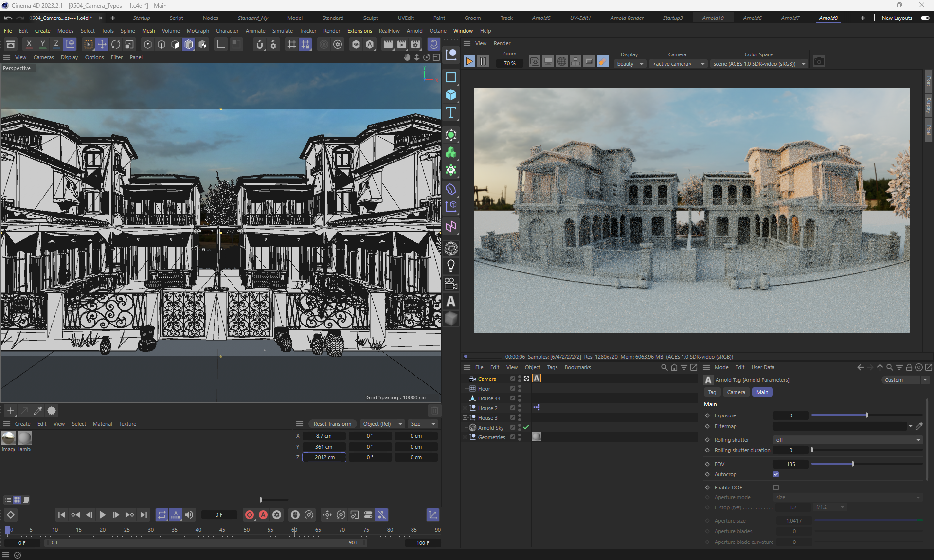Open the MoGraph menu
The height and width of the screenshot is (560, 934).
(x=198, y=31)
